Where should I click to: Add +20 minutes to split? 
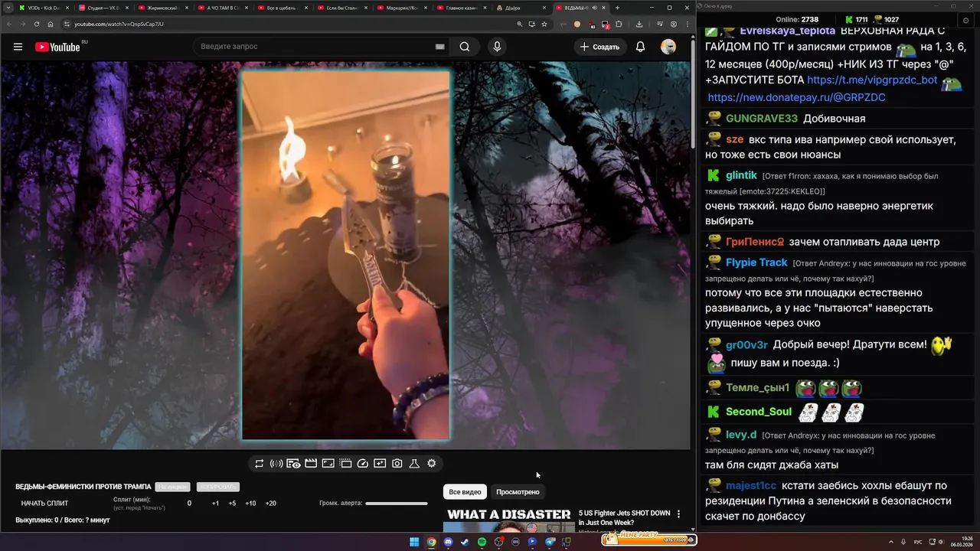tap(270, 504)
